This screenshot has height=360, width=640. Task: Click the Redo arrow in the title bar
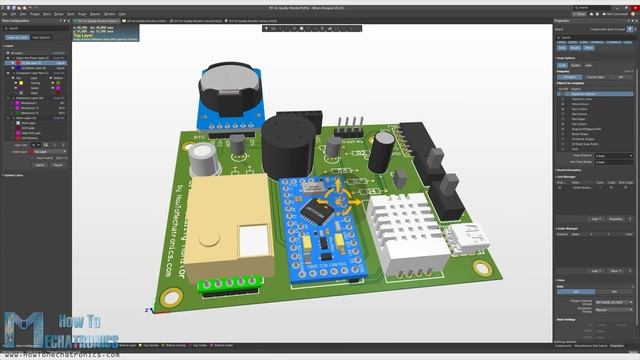[36, 8]
